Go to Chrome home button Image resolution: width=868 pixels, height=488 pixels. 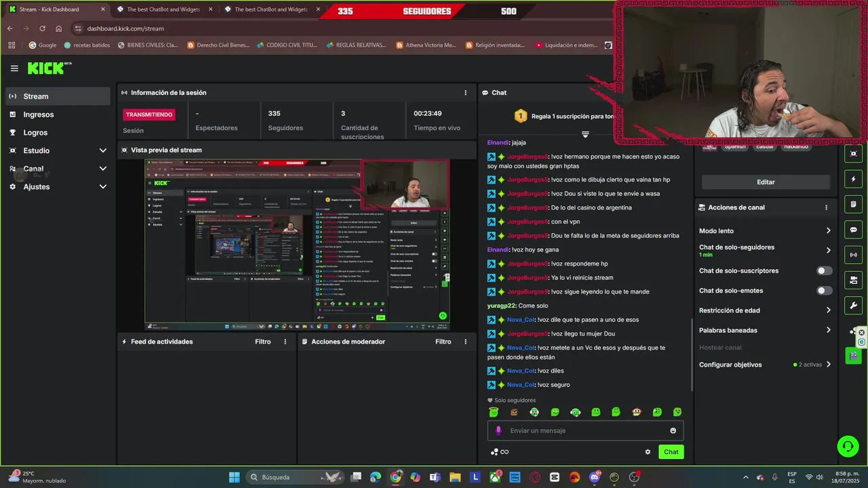point(59,28)
